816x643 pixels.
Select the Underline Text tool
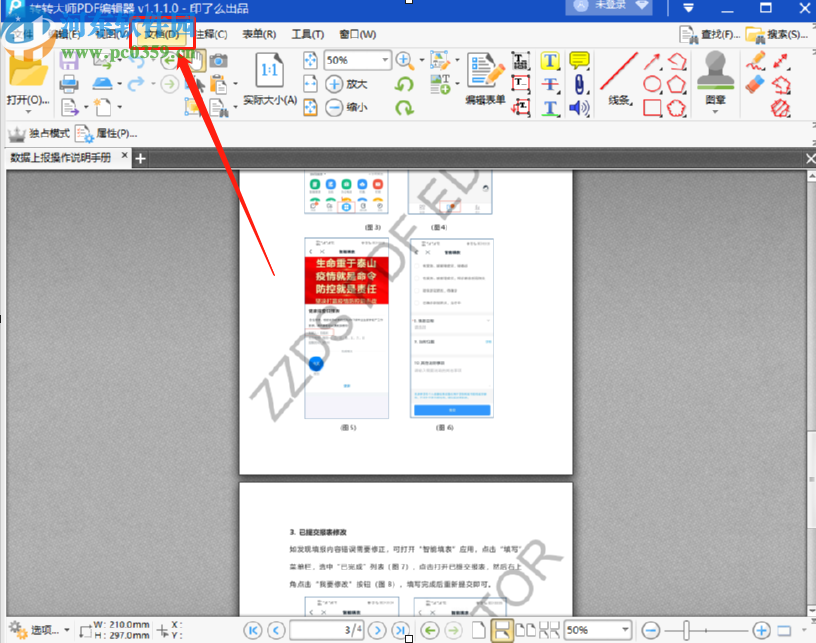[x=550, y=108]
